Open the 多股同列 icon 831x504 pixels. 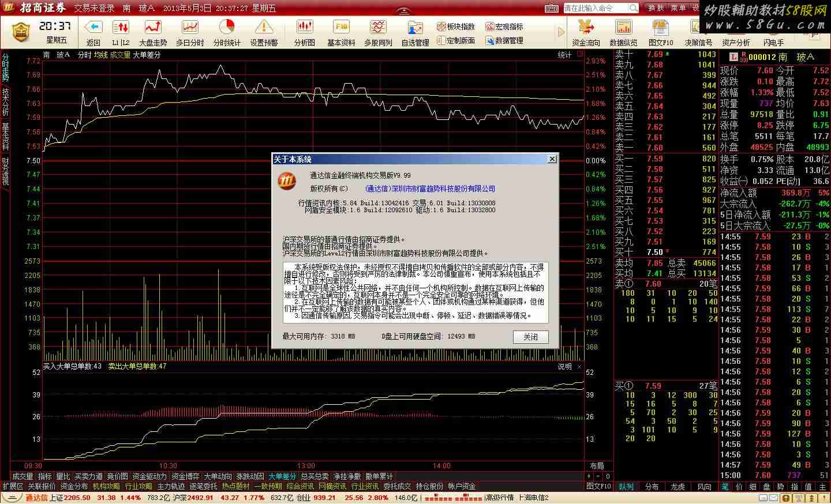(378, 27)
